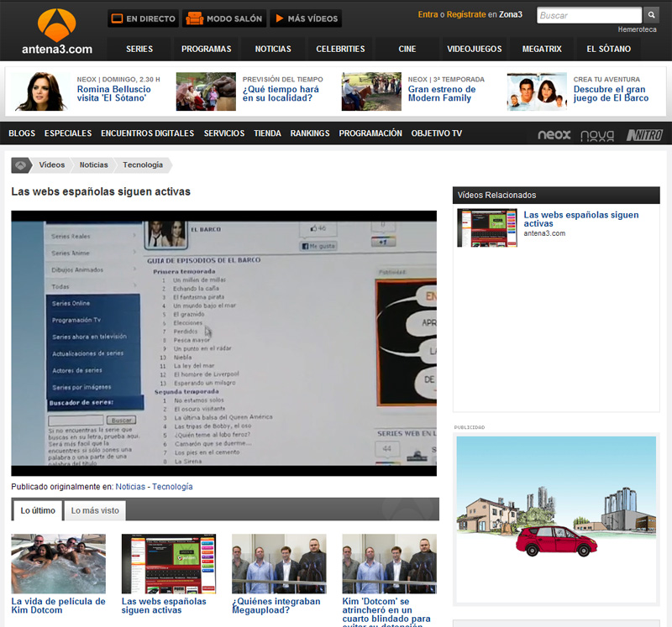Image resolution: width=672 pixels, height=627 pixels.
Task: Open 'La vida de película de Kim Dotcom'
Action: coord(58,605)
